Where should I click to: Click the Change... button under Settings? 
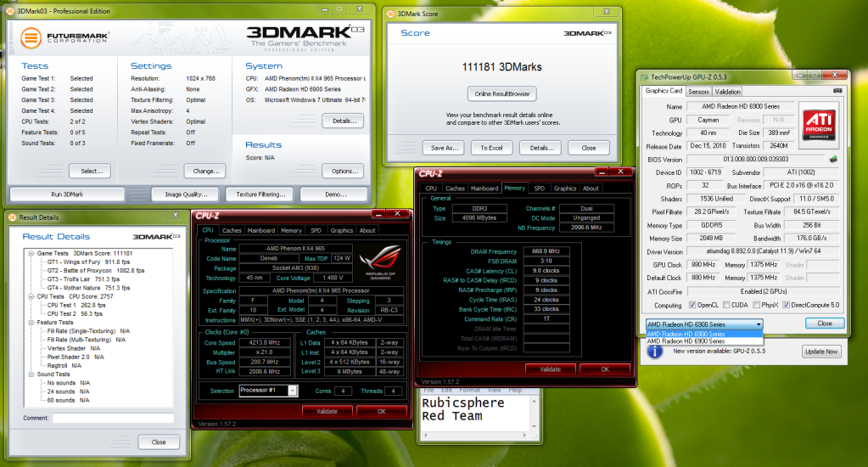click(x=205, y=172)
